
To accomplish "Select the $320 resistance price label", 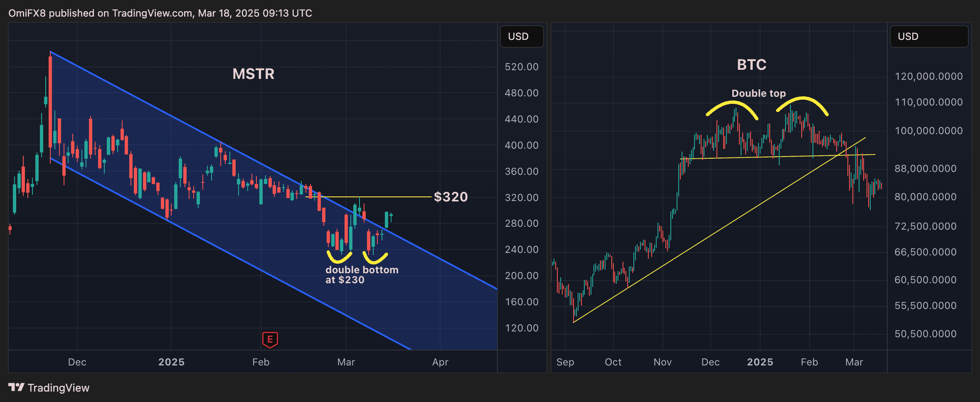I will (x=451, y=197).
